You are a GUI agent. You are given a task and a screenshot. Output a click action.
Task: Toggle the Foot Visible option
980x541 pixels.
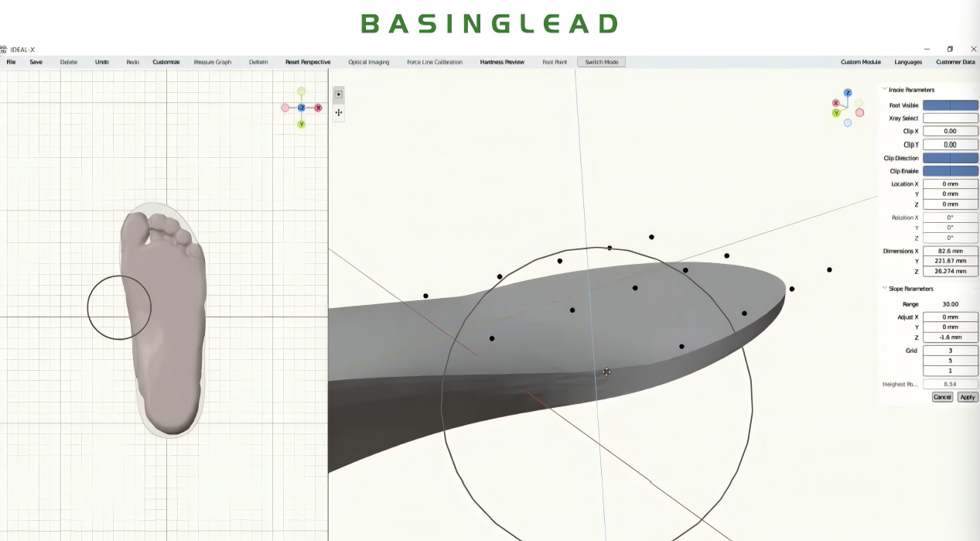tap(950, 105)
